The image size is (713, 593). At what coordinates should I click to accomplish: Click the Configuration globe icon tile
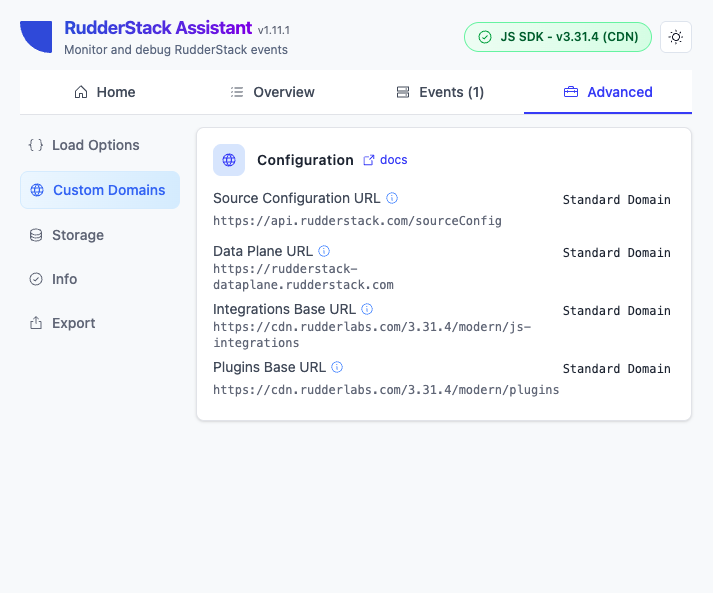[x=229, y=160]
